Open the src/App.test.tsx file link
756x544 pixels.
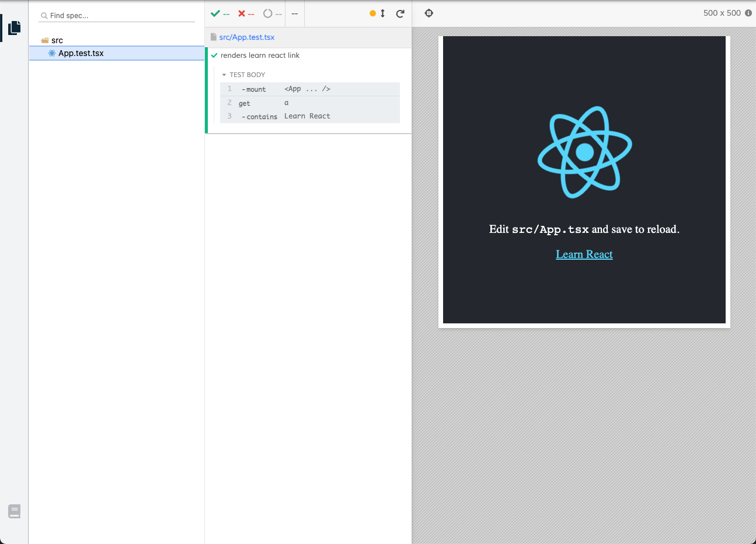pyautogui.click(x=247, y=37)
